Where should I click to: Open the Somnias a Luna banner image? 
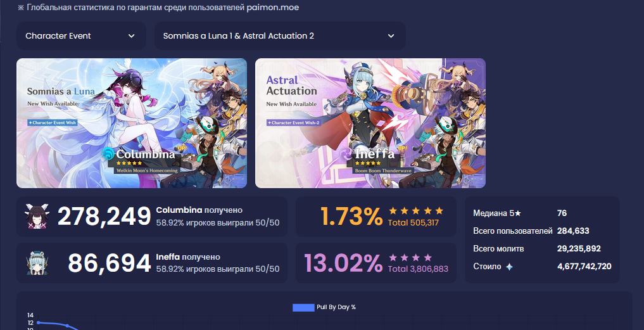132,123
